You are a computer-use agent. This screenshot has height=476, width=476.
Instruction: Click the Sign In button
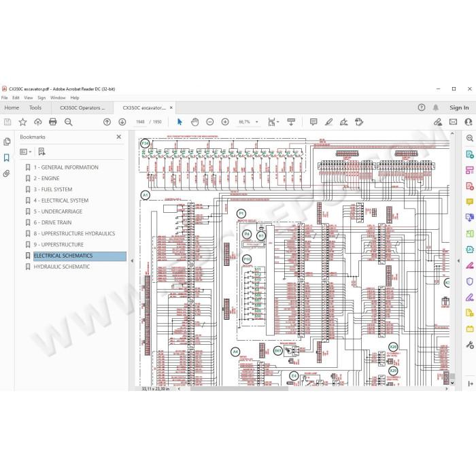pos(459,107)
